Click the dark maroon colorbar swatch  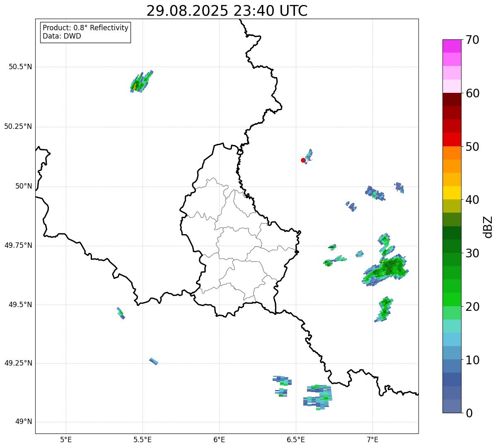(452, 99)
